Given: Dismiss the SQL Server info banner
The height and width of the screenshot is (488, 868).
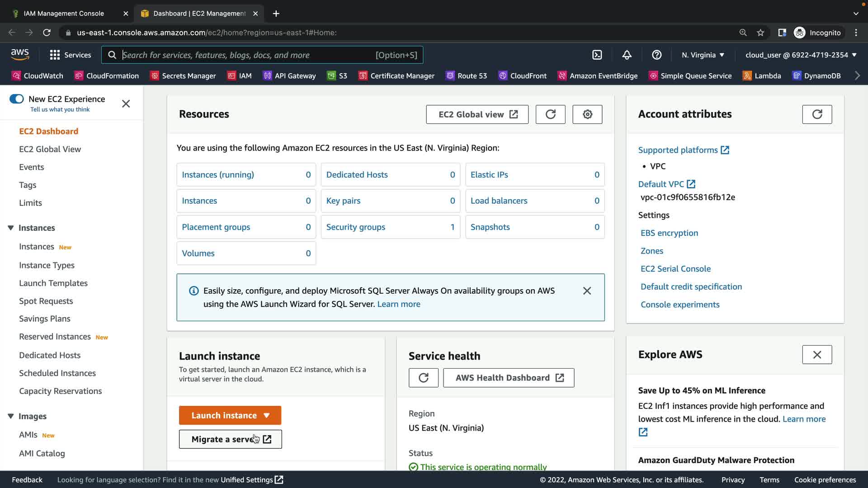Looking at the screenshot, I should tap(587, 291).
